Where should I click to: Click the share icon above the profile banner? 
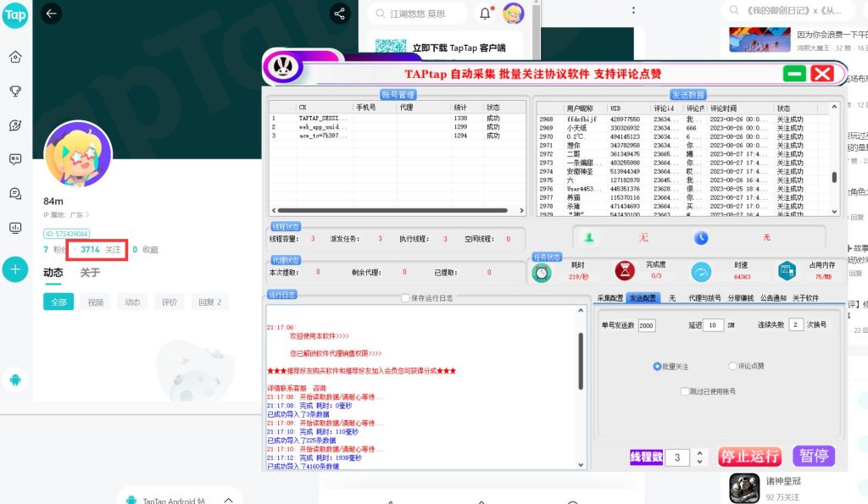click(x=339, y=14)
